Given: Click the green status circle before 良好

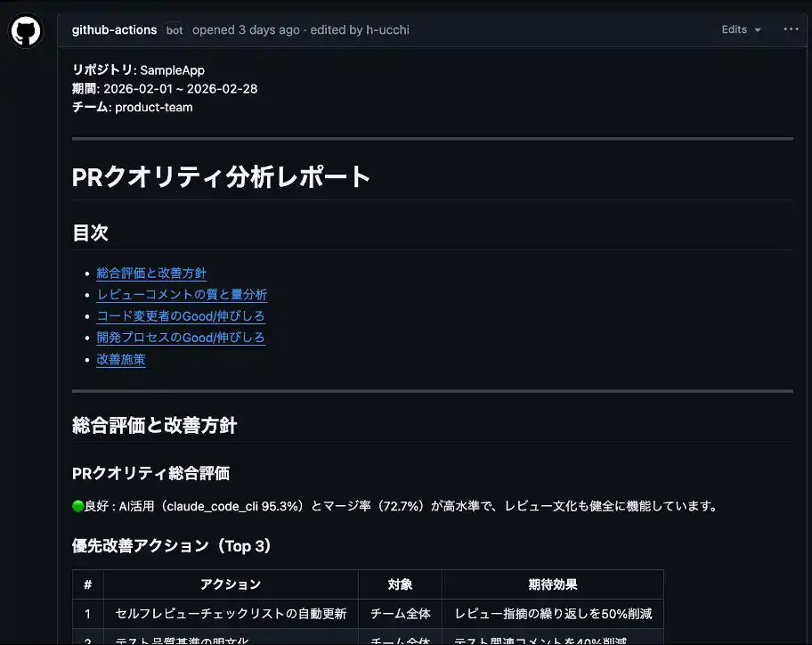Looking at the screenshot, I should (x=77, y=506).
